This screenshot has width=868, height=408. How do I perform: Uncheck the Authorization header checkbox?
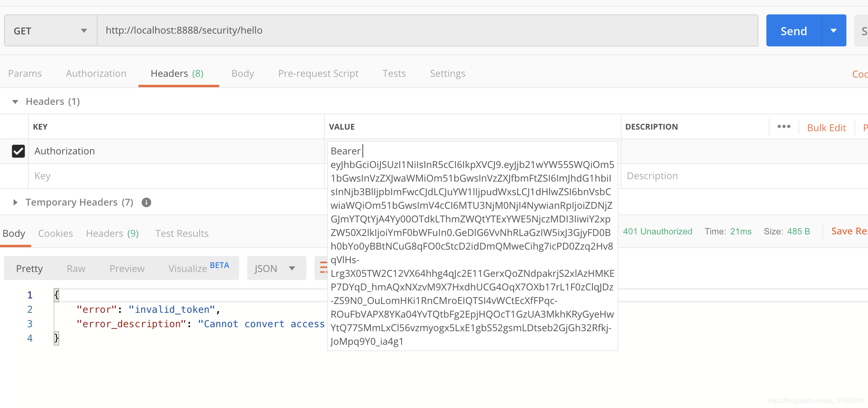[18, 151]
